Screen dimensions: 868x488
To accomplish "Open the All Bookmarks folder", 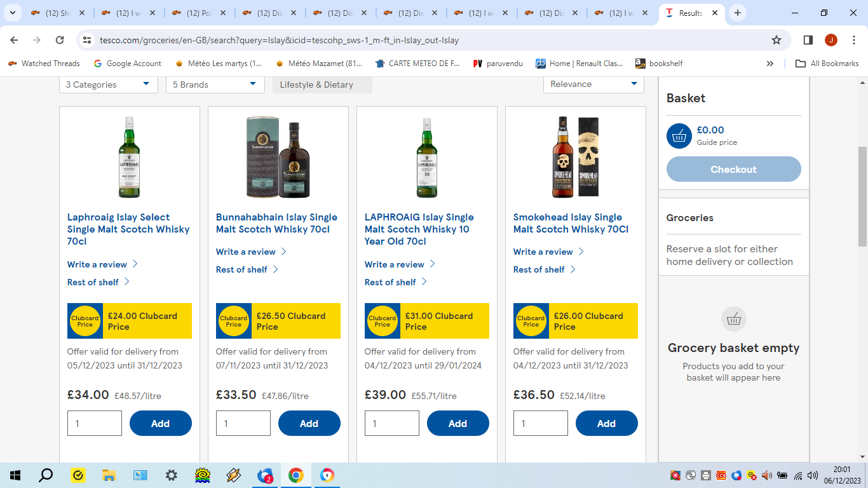I will (827, 64).
